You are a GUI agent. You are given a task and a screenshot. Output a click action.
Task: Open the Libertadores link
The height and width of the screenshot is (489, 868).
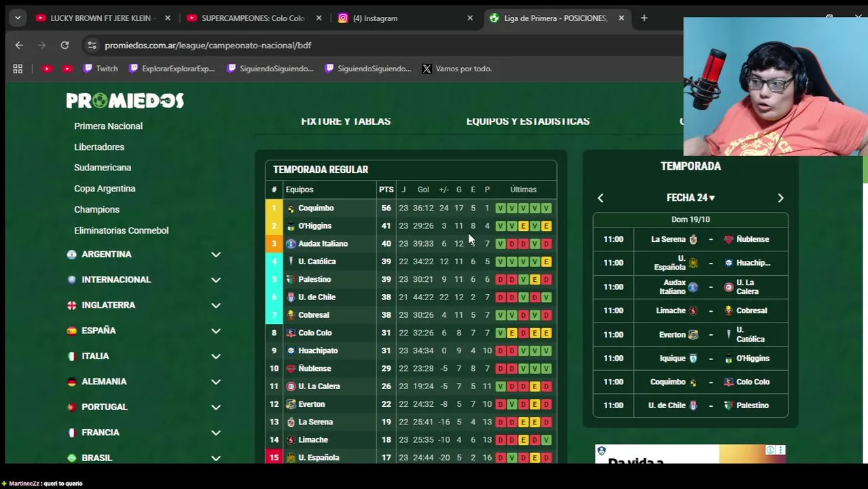99,147
